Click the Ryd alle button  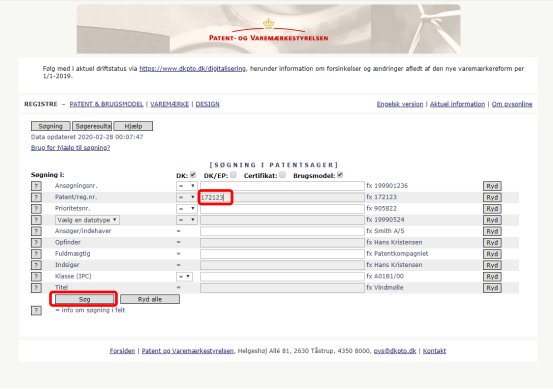pos(150,299)
